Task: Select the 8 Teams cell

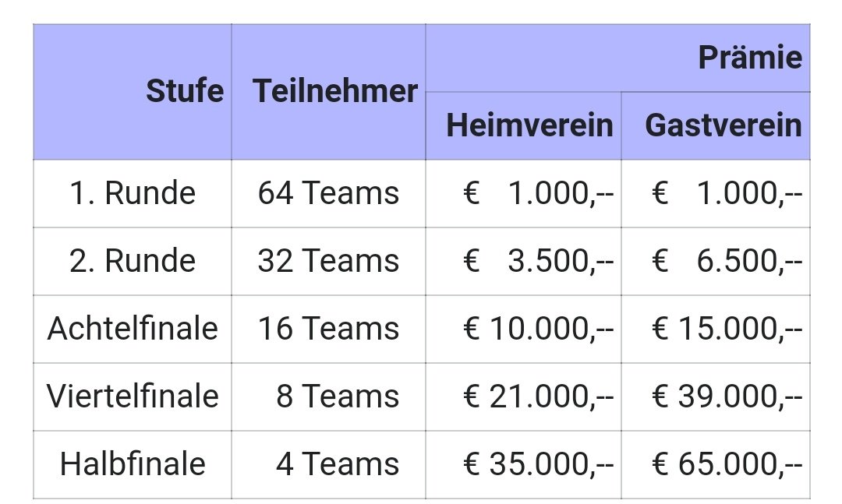Action: coord(329,397)
